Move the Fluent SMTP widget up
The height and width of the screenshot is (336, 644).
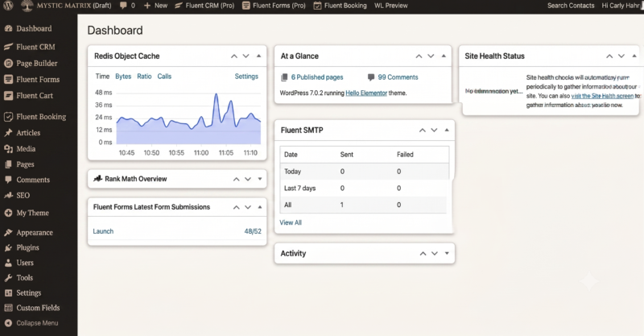422,130
